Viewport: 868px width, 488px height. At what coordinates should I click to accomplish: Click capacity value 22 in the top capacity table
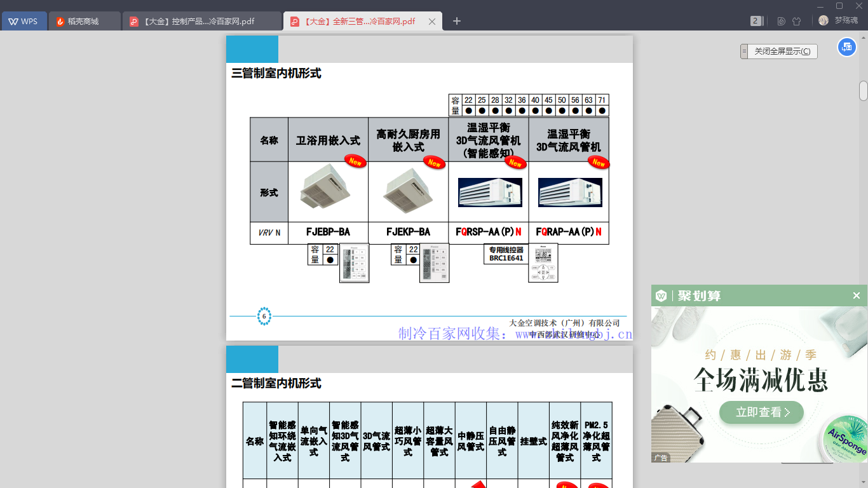(468, 100)
